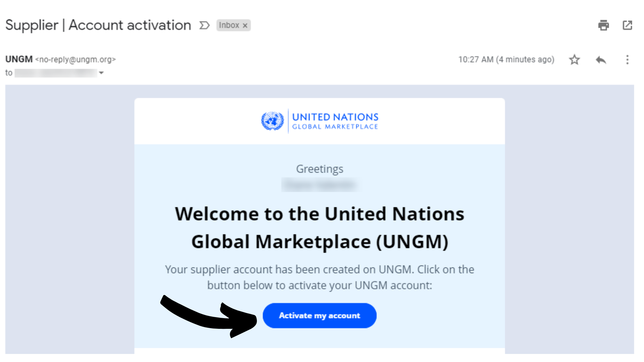This screenshot has width=644, height=362.
Task: Print this email with the printer icon
Action: click(603, 25)
